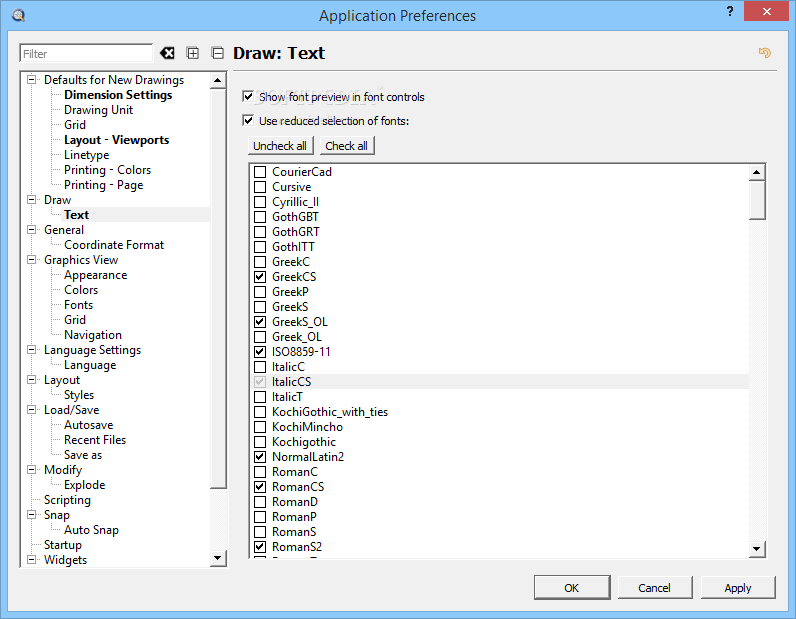The image size is (796, 619).
Task: Collapse the General tree node
Action: click(31, 230)
